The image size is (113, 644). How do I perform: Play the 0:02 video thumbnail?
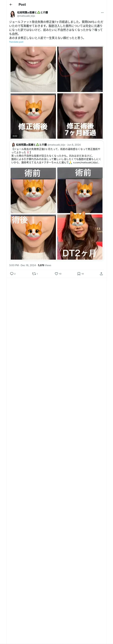33,116
